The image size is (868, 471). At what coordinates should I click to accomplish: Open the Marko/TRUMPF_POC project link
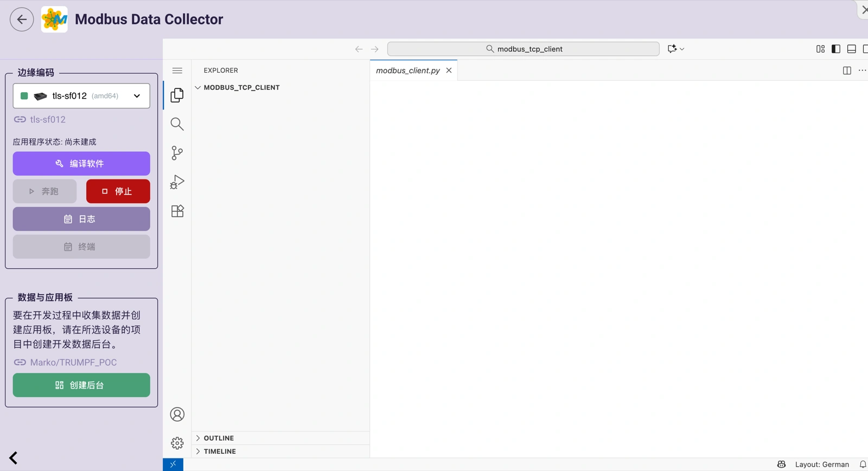[x=65, y=363]
